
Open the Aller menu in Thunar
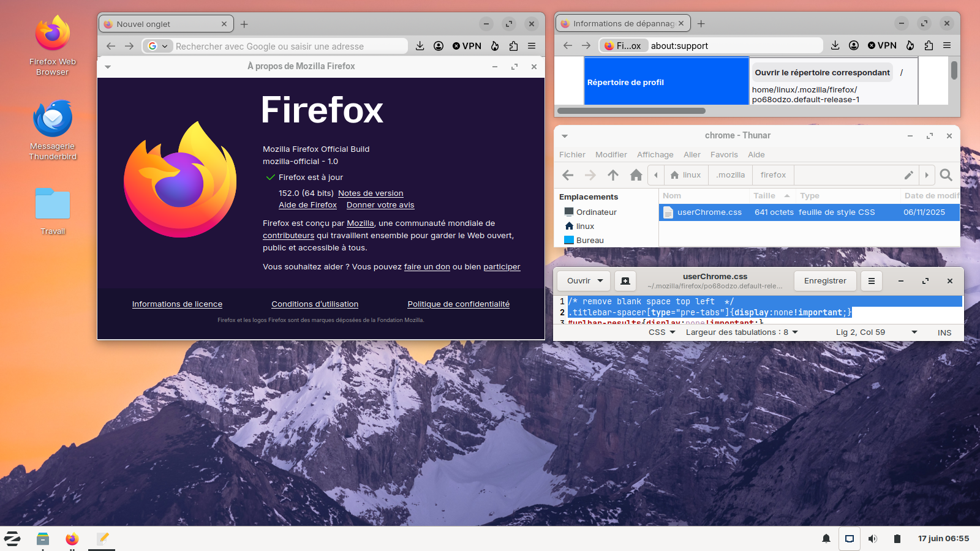tap(692, 155)
